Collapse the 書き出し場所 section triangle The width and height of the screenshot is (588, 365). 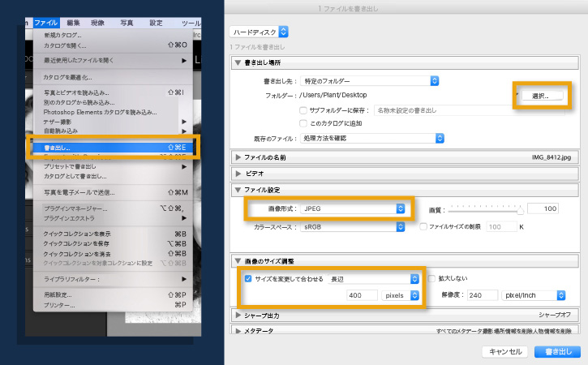click(238, 62)
